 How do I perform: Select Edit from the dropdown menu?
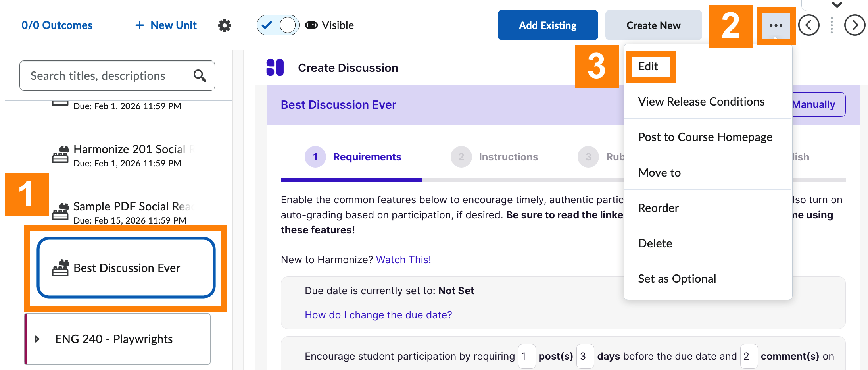coord(648,66)
